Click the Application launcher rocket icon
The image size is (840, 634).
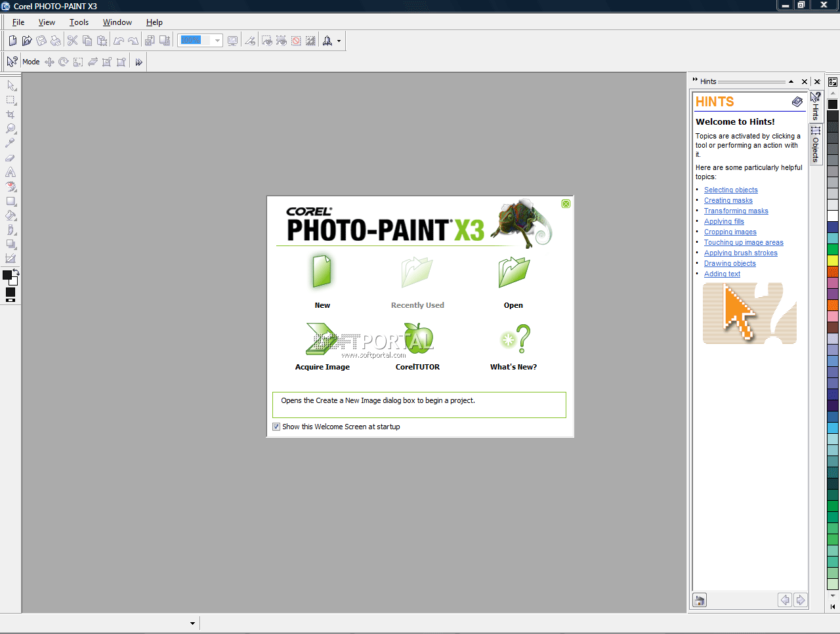point(327,41)
